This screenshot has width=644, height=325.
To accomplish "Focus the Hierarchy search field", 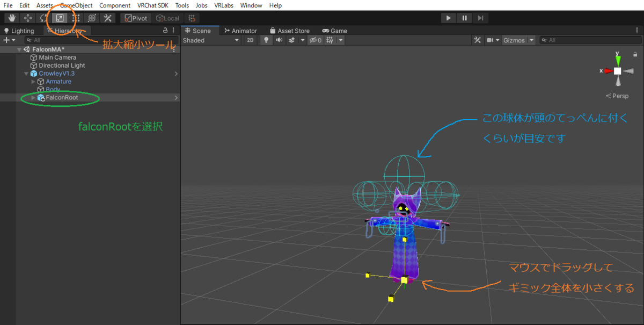I will pos(100,40).
